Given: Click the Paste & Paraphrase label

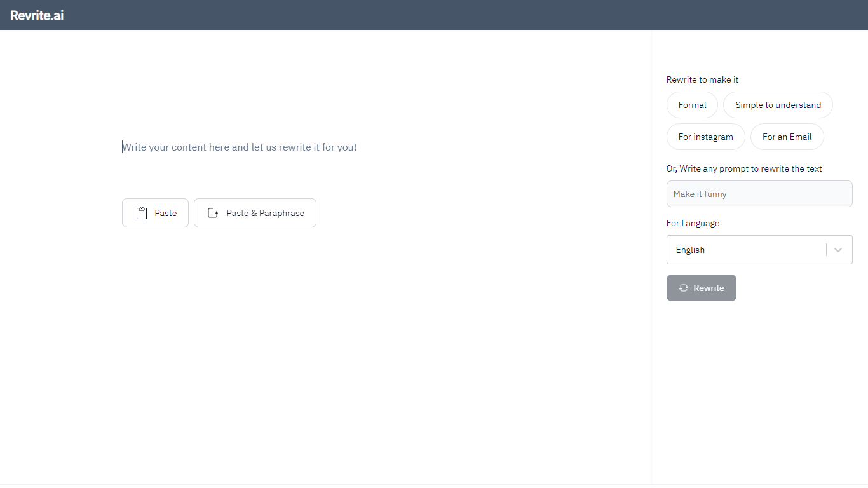Looking at the screenshot, I should click(x=266, y=213).
